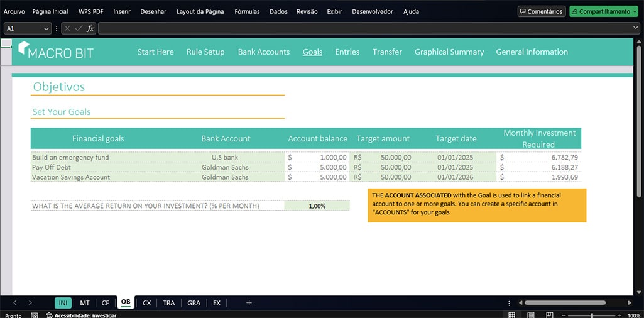This screenshot has height=318, width=644.
Task: Click the cancel entry X icon
Action: tap(67, 28)
